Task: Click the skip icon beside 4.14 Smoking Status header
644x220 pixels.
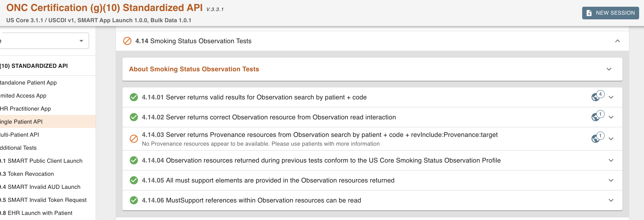Action: pos(127,41)
